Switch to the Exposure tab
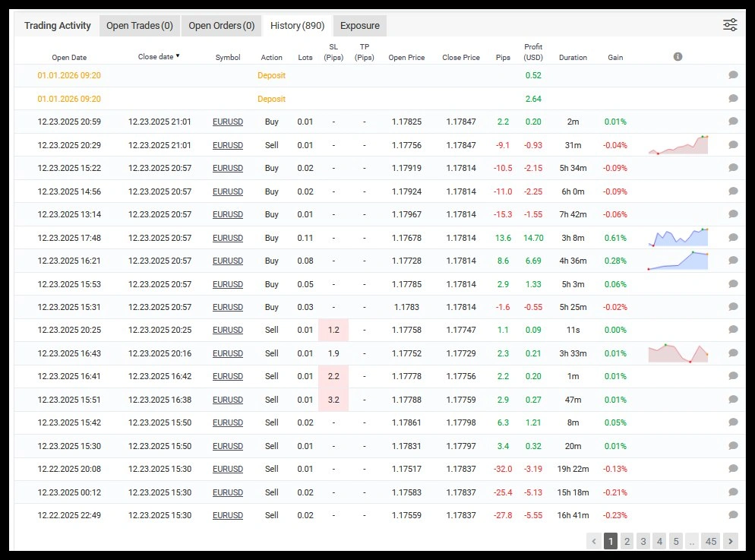755x560 pixels. pyautogui.click(x=359, y=26)
